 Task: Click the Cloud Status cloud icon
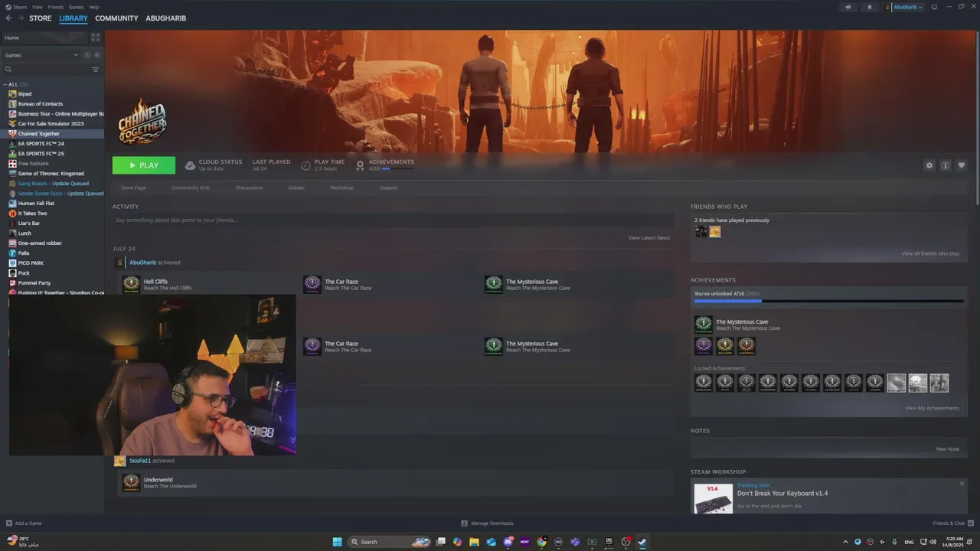(x=190, y=165)
